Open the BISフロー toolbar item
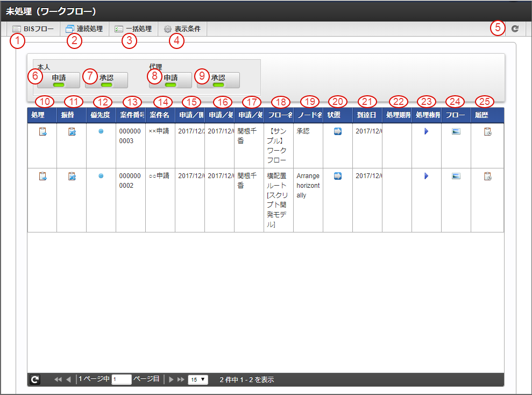Image resolution: width=532 pixels, height=395 pixels. click(33, 29)
